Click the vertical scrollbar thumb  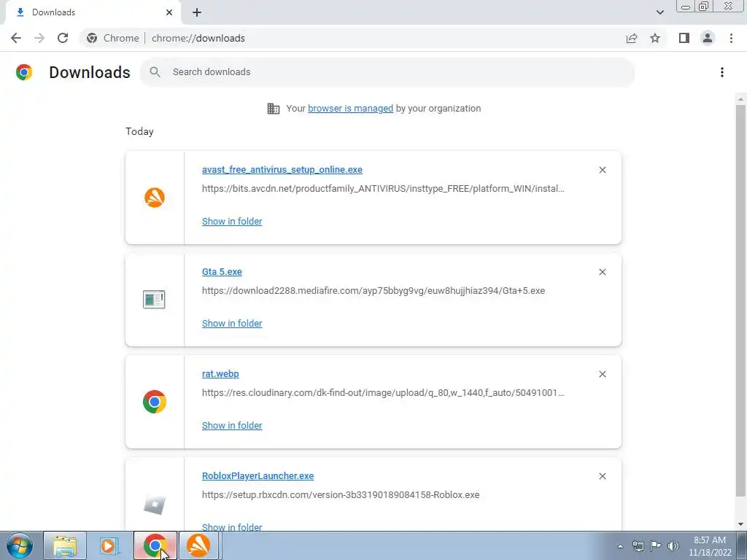[740, 300]
